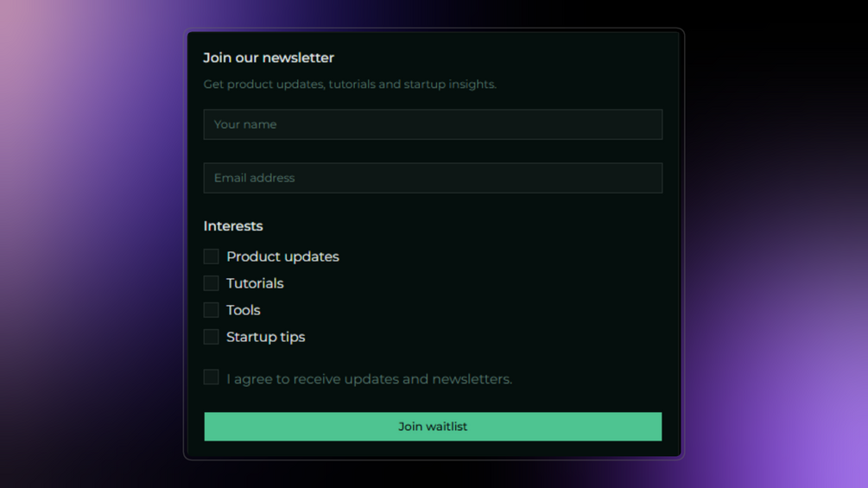Click the Startup tips label text
The height and width of the screenshot is (488, 868).
tap(265, 337)
